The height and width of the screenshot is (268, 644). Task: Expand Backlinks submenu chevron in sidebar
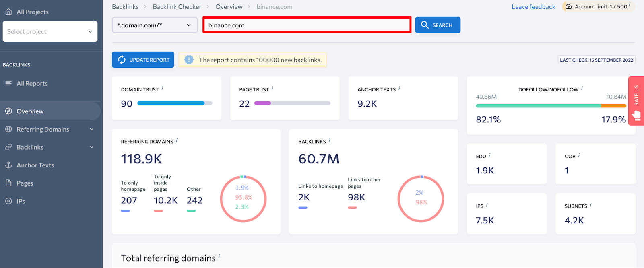(92, 147)
